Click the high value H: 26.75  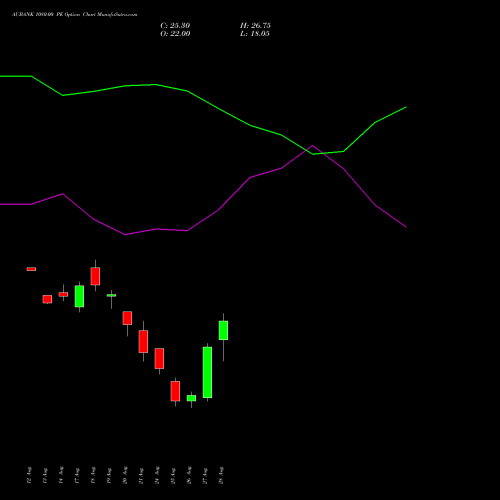click(x=255, y=26)
